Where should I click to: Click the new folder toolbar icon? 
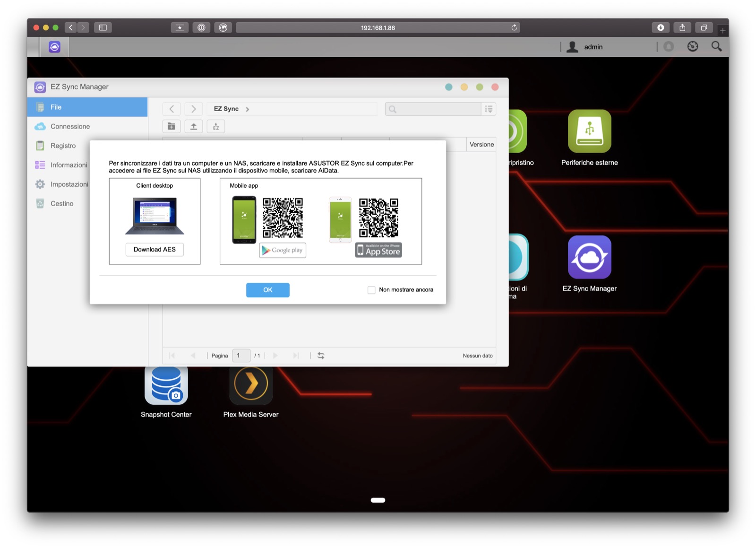172,126
